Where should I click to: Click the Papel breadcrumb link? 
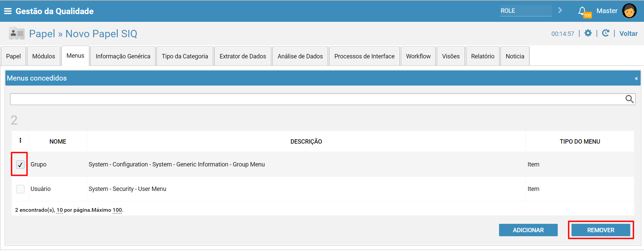(42, 34)
